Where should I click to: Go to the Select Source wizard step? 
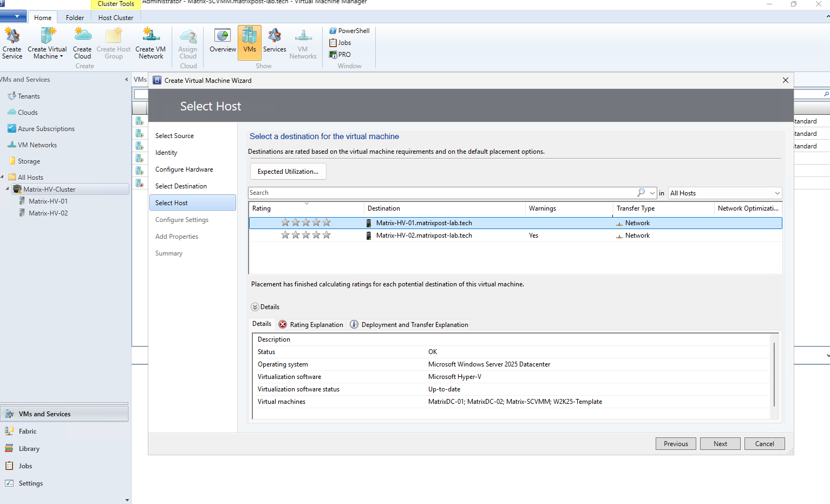(174, 136)
